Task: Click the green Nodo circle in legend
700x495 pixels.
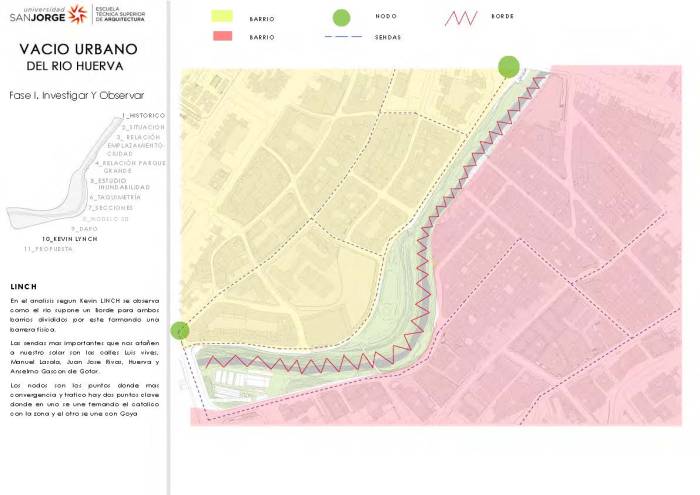Action: point(342,17)
